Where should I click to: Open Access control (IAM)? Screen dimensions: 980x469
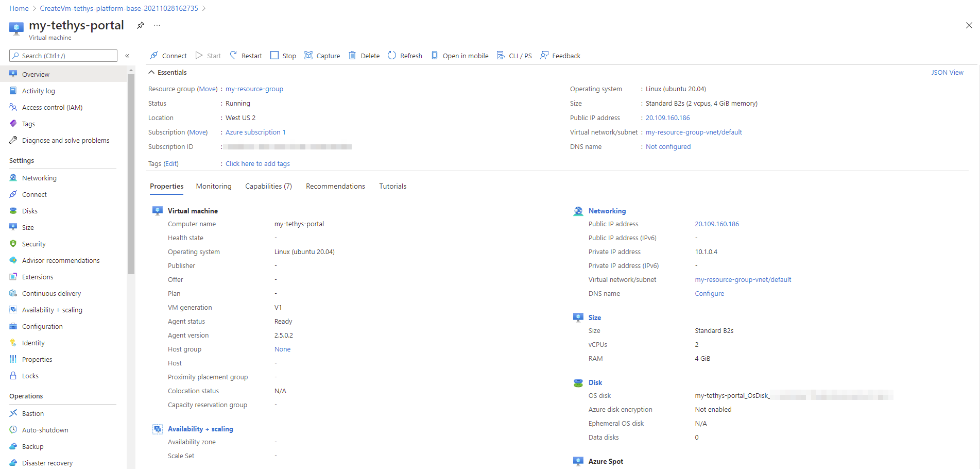tap(53, 107)
